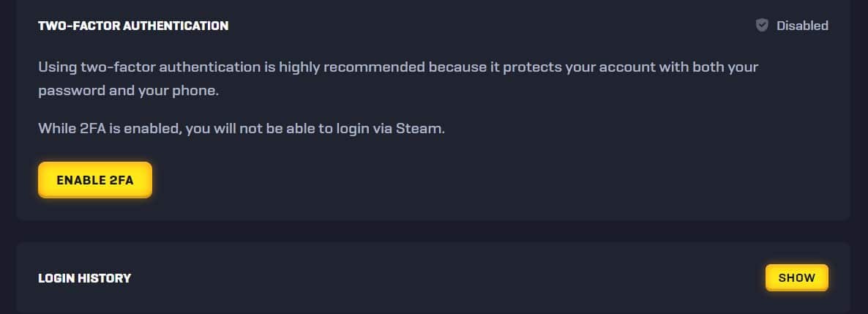
Task: Click the Login History heading
Action: (x=85, y=278)
